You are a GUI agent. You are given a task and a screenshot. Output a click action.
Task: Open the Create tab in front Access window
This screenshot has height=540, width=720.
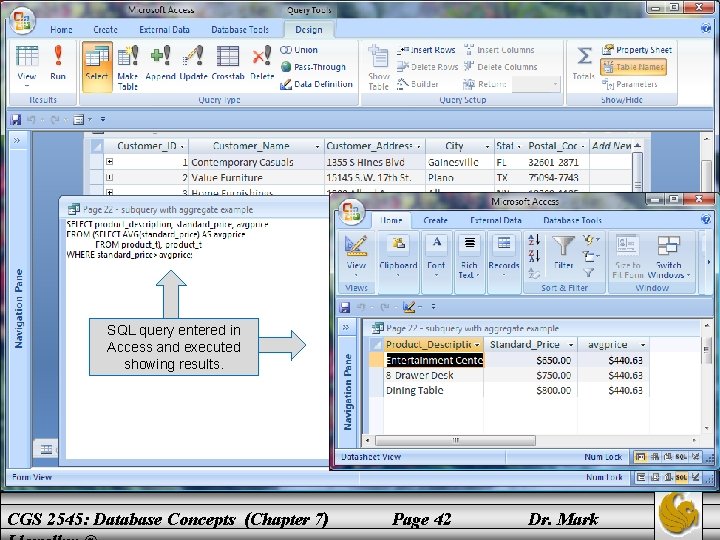point(435,220)
